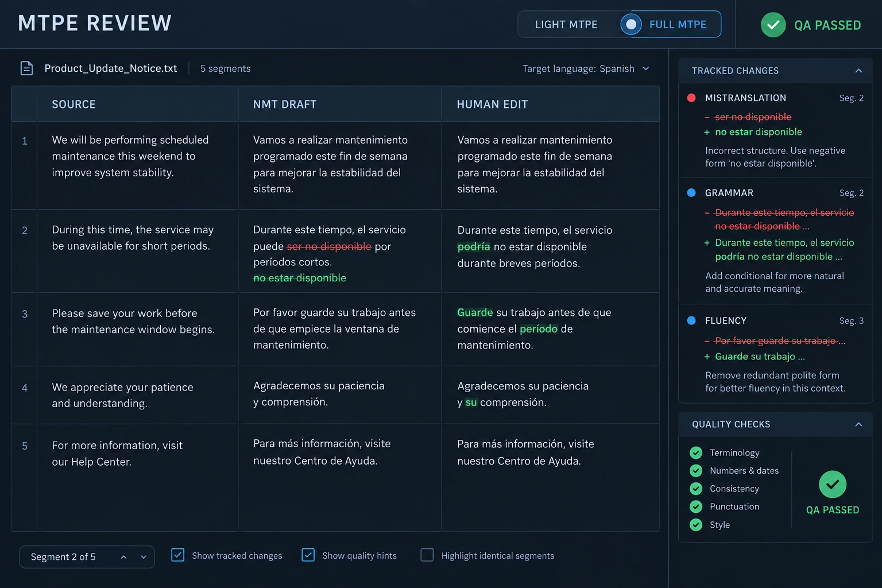The image size is (882, 588).
Task: Click the Style check icon
Action: [696, 525]
